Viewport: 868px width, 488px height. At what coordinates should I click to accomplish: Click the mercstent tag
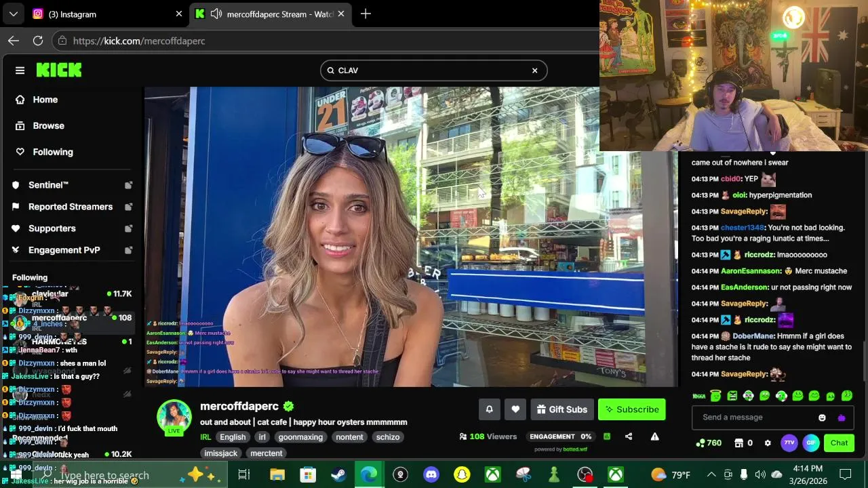(x=266, y=453)
